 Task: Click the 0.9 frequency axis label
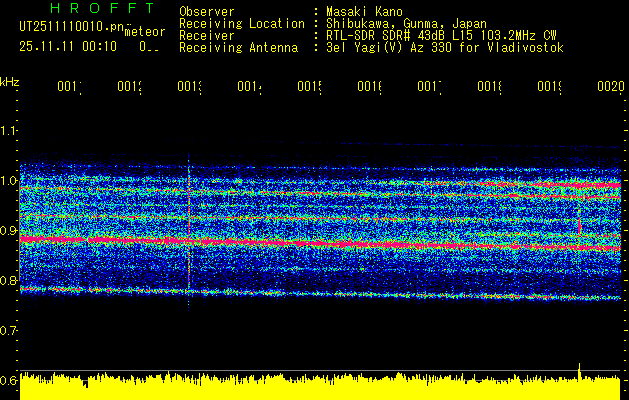click(9, 230)
